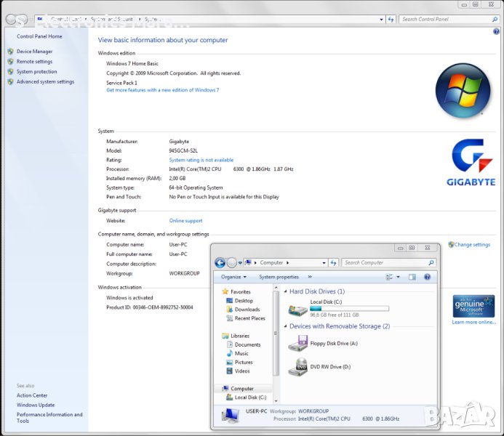Screen dimensions: 504x436
Task: Open the Online support website link
Action: click(x=185, y=221)
